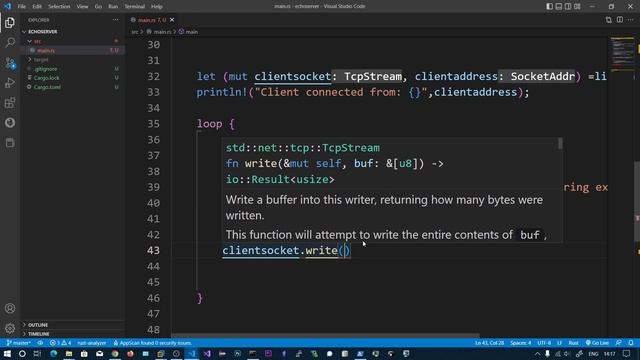640x360 pixels.
Task: Open the source control changes icon in editor toolbar
Action: [x=609, y=20]
